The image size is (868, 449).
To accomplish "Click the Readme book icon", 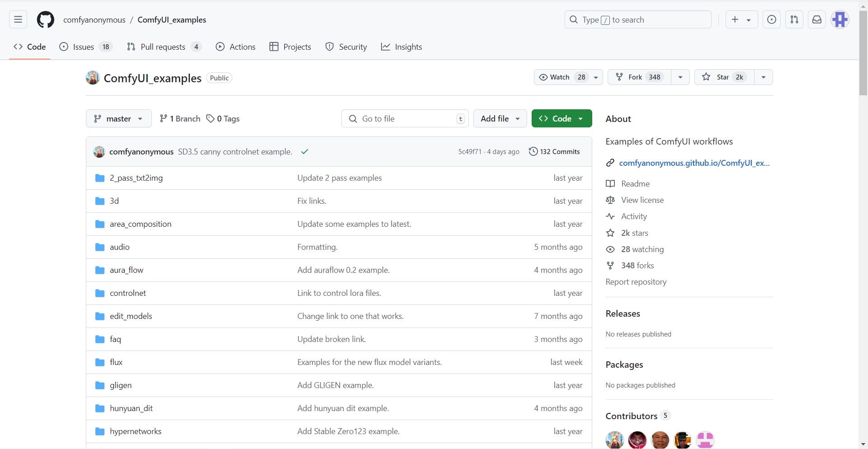I will click(610, 184).
